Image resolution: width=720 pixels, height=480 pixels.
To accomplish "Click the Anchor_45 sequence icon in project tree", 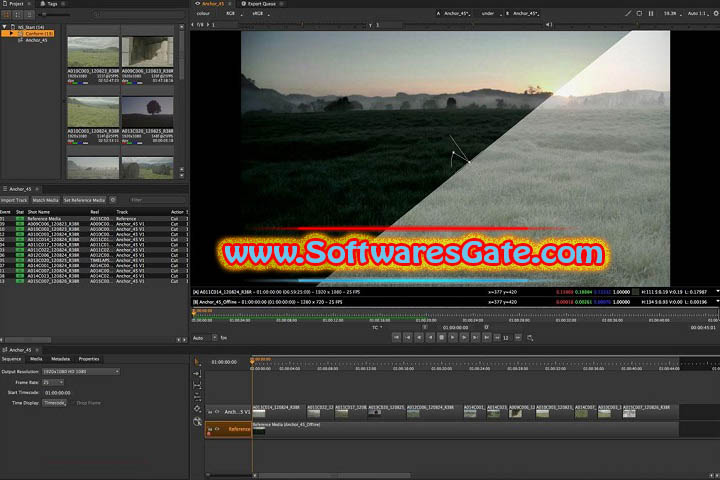I will [20, 40].
